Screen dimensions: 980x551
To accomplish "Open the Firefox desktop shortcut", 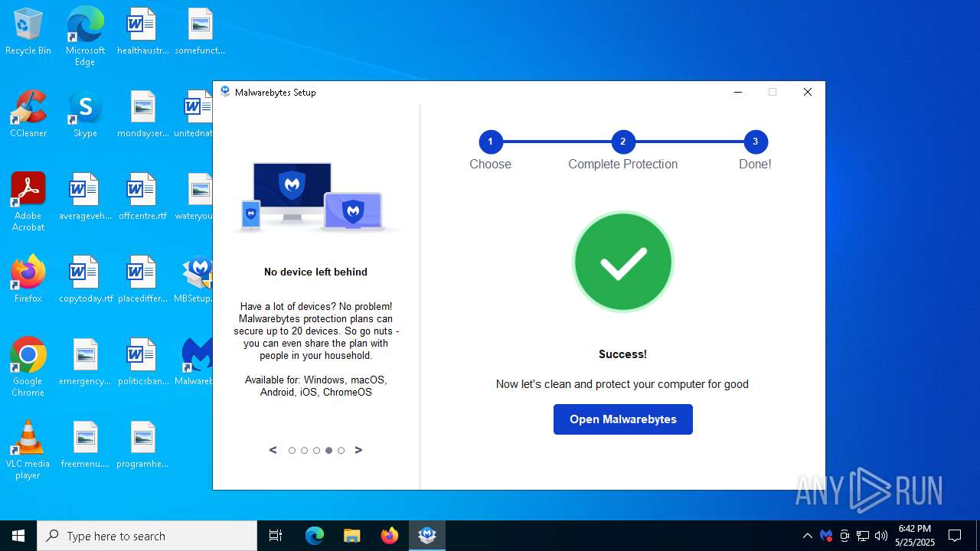I will [28, 280].
